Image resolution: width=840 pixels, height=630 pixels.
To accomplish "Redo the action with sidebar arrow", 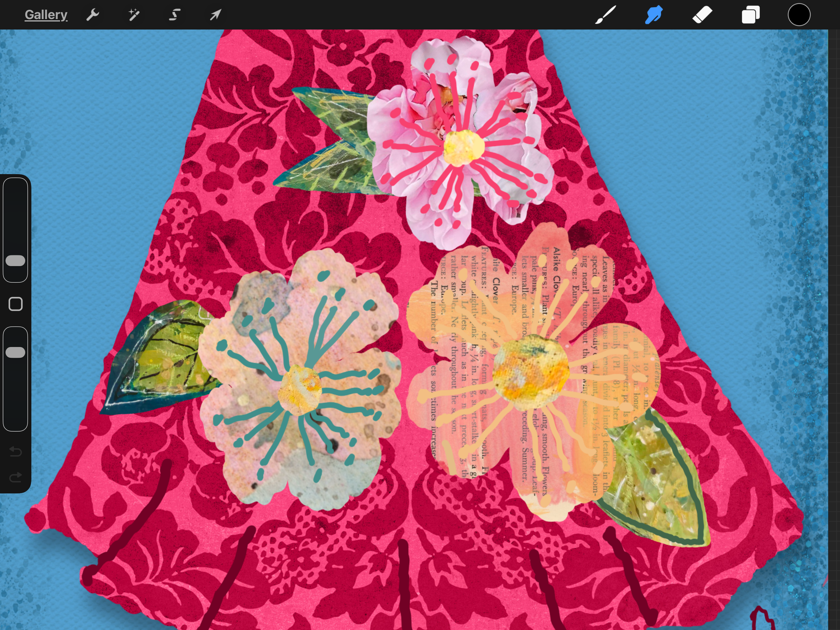I will pos(15,477).
